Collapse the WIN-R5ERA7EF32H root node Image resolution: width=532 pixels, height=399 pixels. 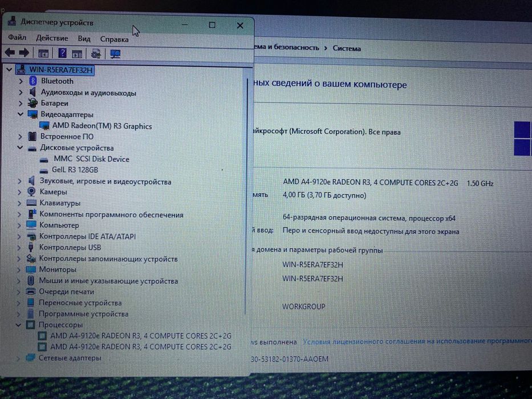click(x=9, y=70)
